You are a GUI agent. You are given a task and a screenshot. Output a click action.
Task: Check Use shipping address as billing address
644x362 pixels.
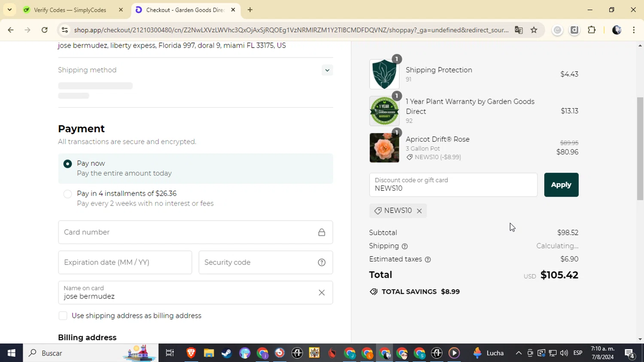coord(63,316)
